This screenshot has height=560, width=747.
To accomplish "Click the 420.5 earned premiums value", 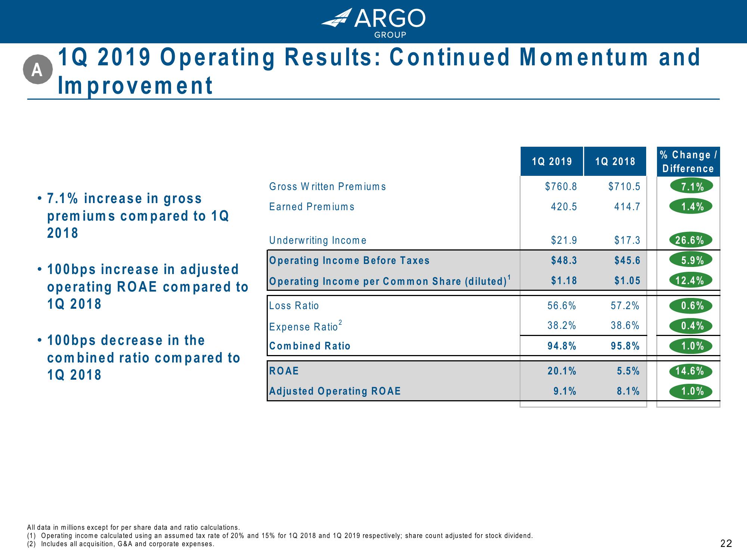I will (564, 206).
